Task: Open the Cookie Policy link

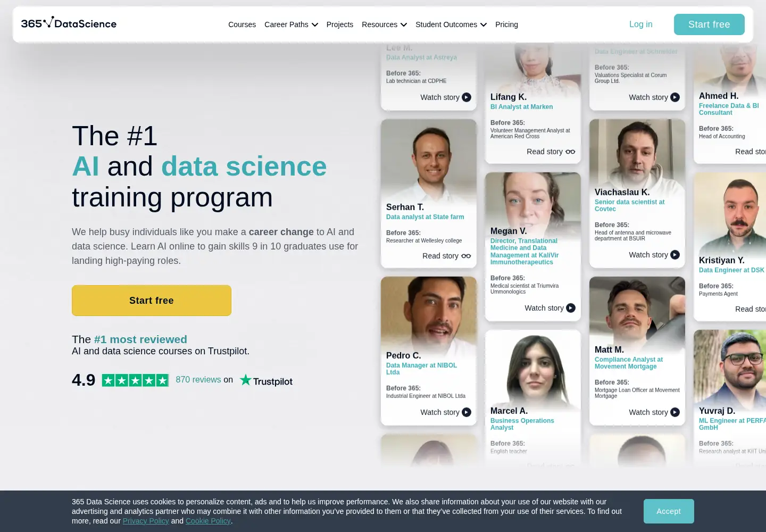Action: click(208, 521)
